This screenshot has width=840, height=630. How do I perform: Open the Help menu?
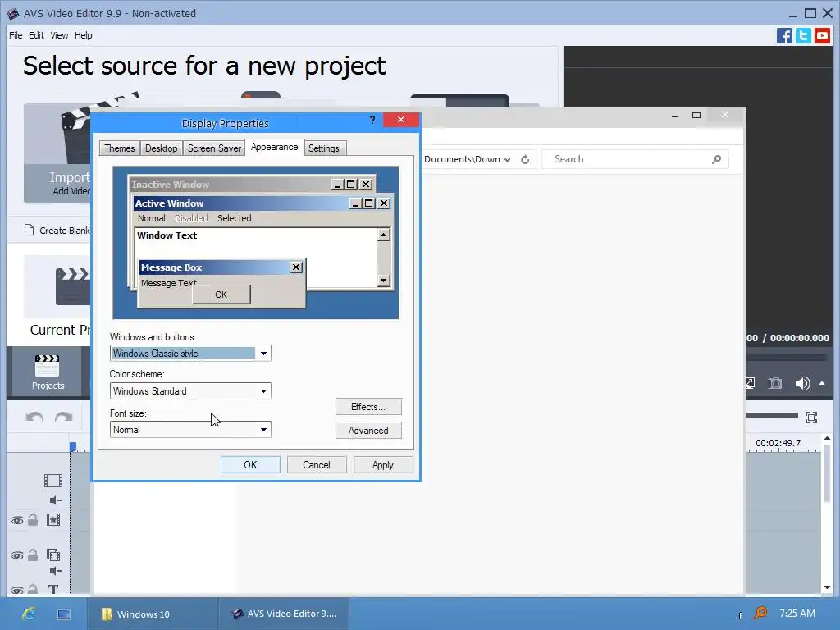83,35
